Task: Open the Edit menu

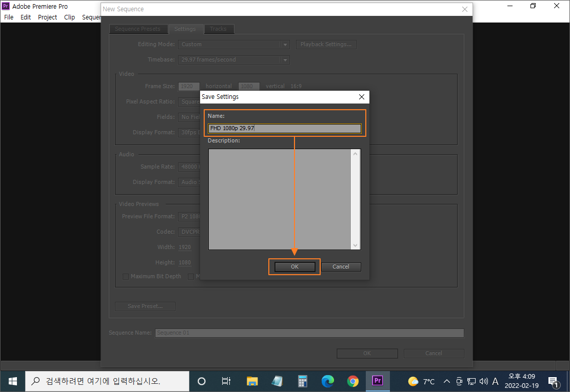Action: [26, 17]
